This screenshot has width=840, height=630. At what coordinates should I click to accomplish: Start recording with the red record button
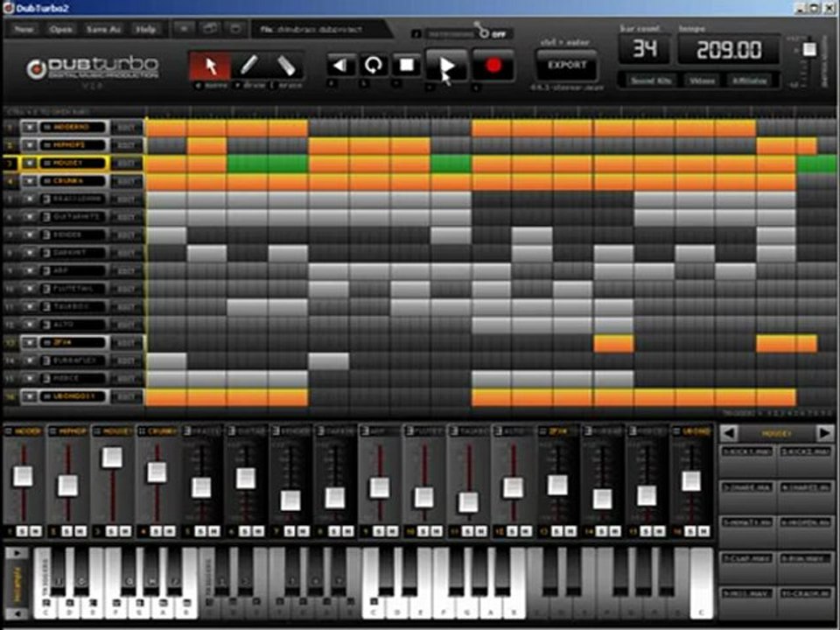tap(493, 66)
